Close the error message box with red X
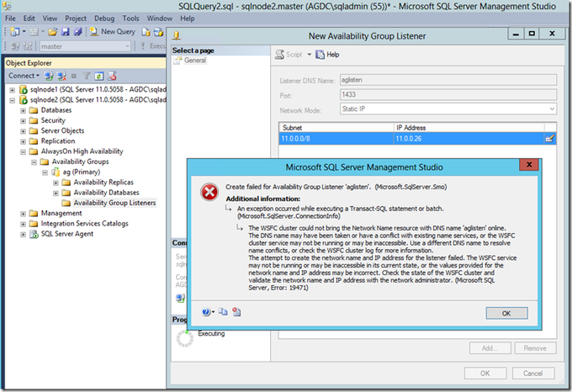 529,165
